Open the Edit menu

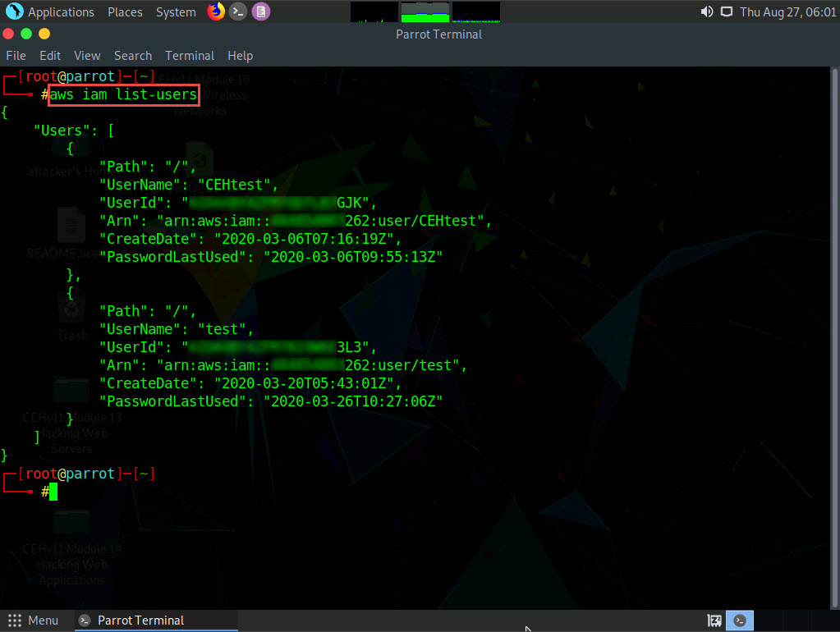pyautogui.click(x=50, y=56)
